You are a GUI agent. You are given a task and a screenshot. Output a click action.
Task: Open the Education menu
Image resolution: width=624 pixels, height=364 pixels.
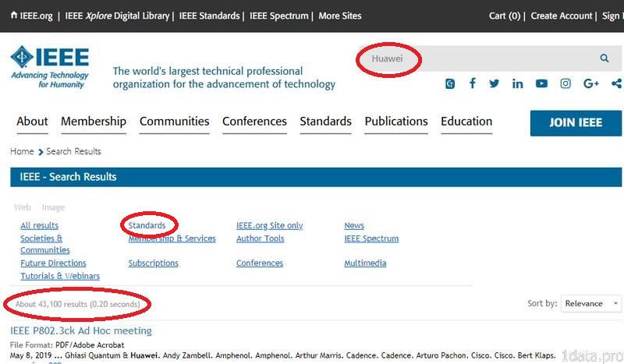[466, 122]
